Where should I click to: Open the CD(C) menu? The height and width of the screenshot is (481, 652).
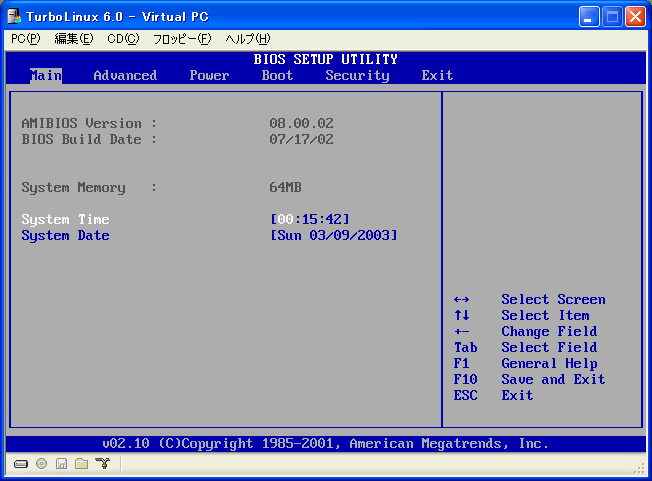coord(123,39)
